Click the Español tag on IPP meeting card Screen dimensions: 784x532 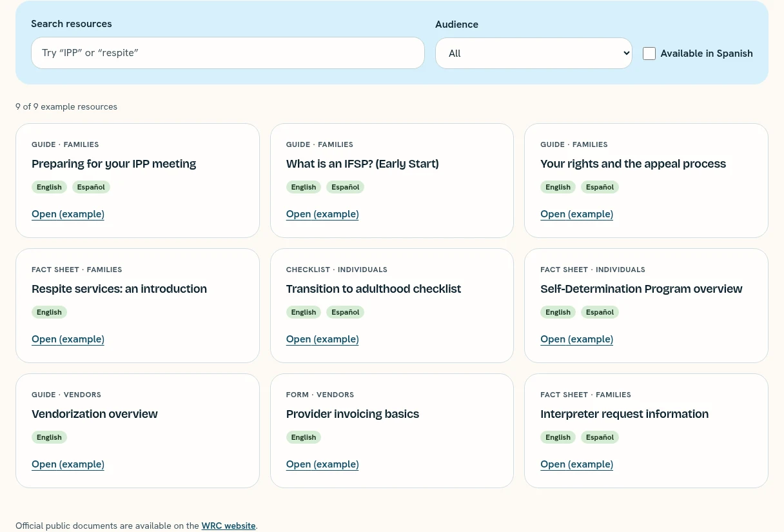(x=91, y=187)
